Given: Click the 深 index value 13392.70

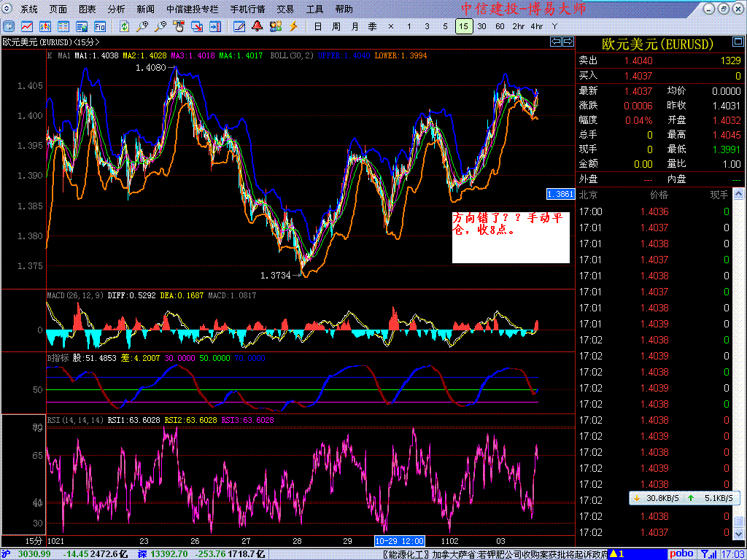Looking at the screenshot, I should [x=171, y=554].
